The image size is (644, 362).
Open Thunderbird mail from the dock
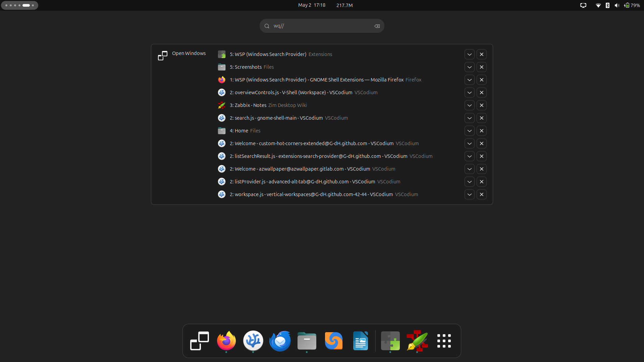(x=280, y=341)
